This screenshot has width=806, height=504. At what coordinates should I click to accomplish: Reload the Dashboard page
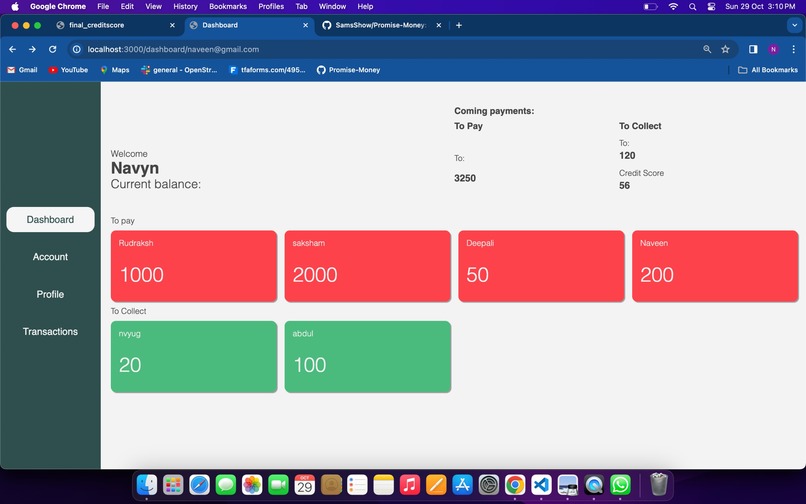52,49
